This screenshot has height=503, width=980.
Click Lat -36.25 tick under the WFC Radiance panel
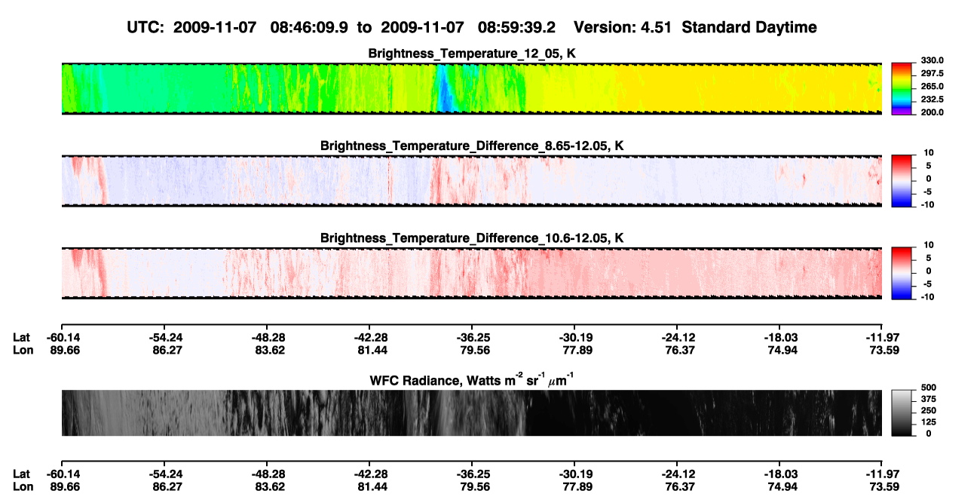coord(472,474)
